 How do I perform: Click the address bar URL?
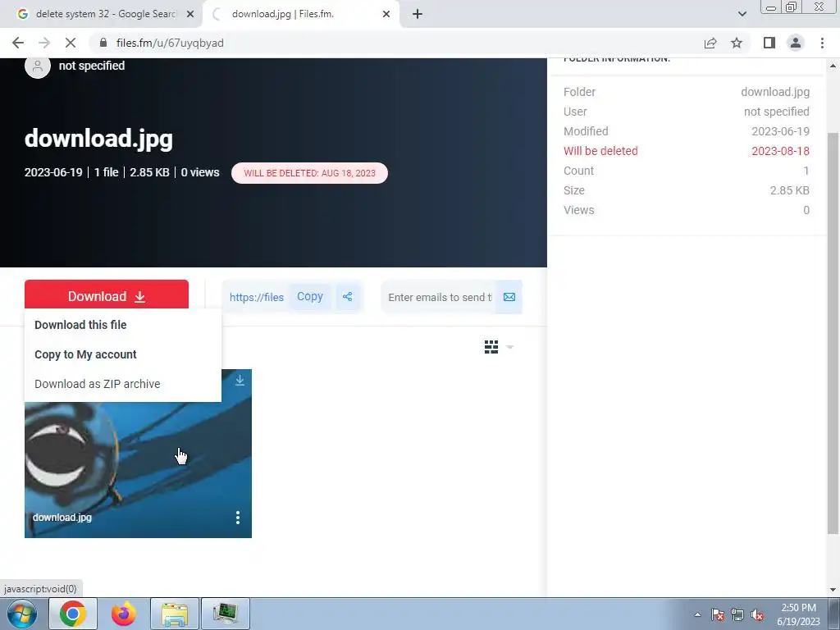pyautogui.click(x=170, y=43)
